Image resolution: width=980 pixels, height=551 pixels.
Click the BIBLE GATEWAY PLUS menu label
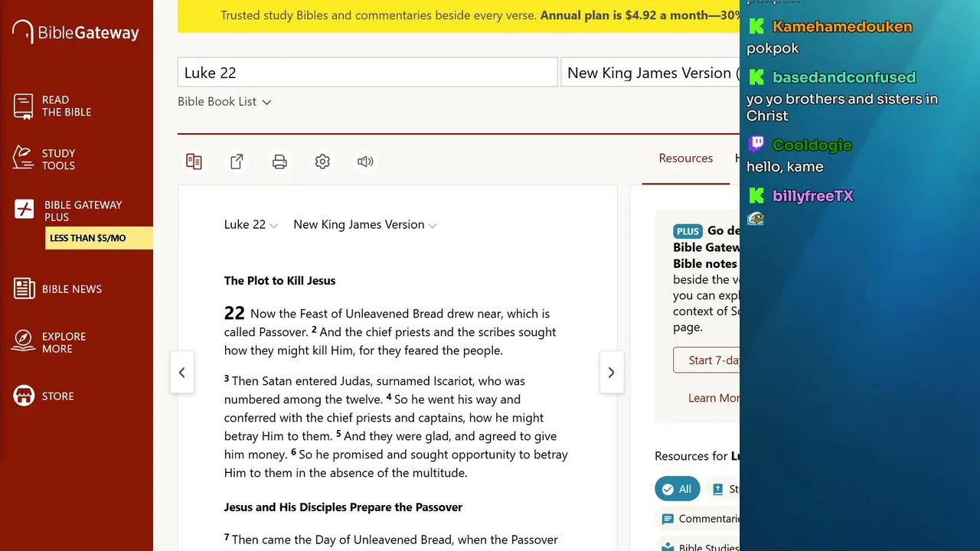coord(83,210)
